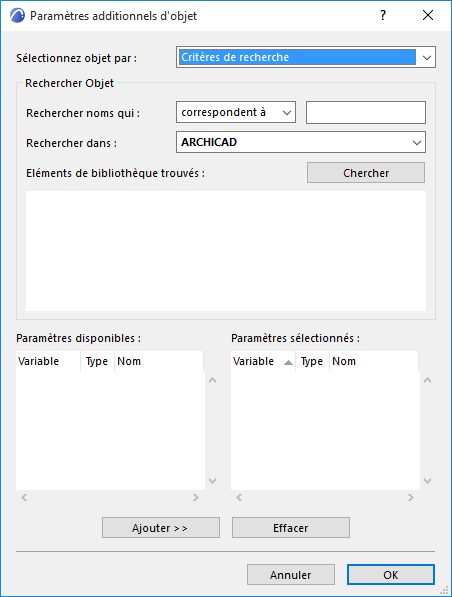Click up arrow of selected parameters scrollbar
Viewport: 452px width, 597px height.
point(428,380)
